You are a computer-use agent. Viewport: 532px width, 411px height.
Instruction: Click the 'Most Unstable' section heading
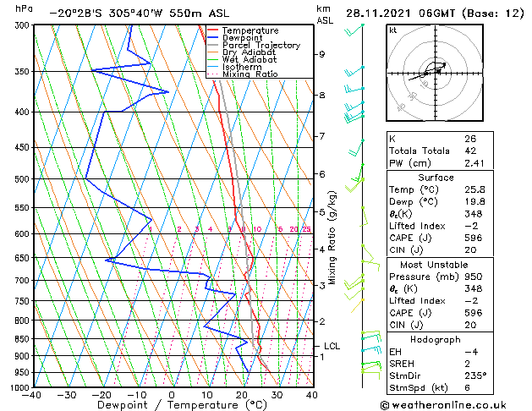pos(434,265)
